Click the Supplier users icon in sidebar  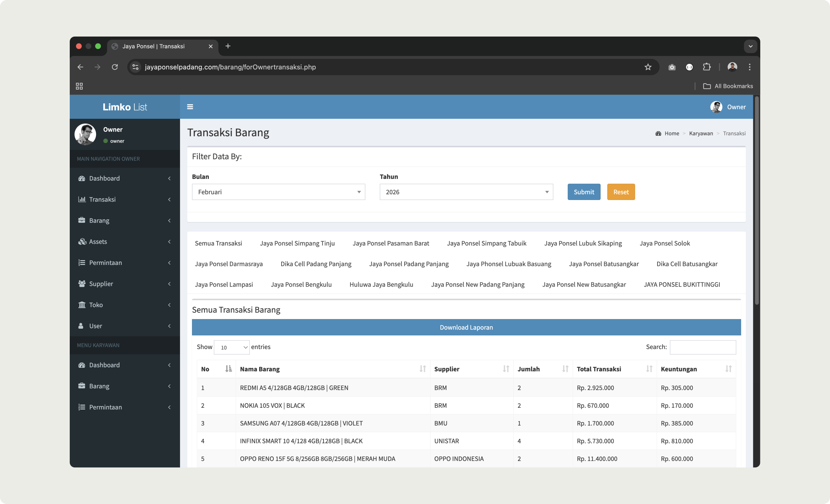(x=81, y=283)
